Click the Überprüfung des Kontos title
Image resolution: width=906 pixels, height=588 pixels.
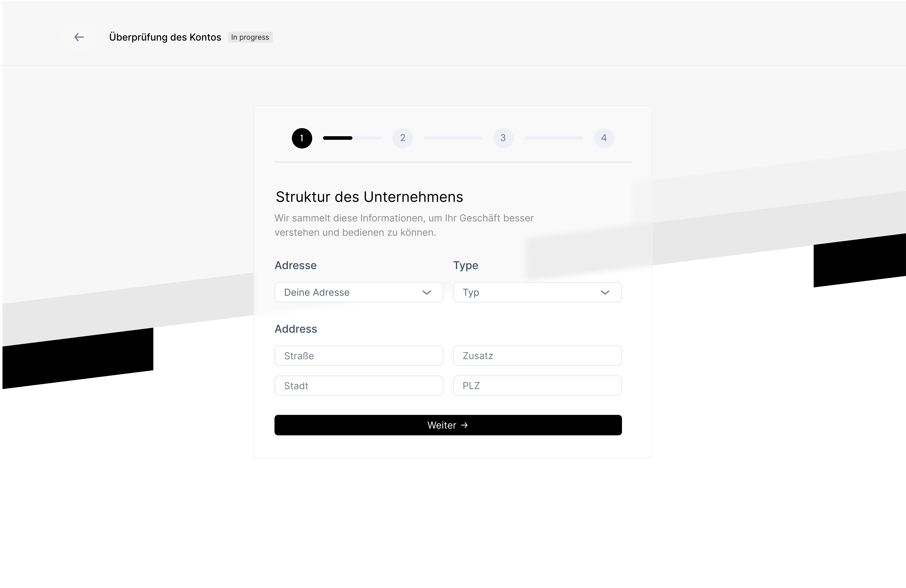(x=165, y=37)
